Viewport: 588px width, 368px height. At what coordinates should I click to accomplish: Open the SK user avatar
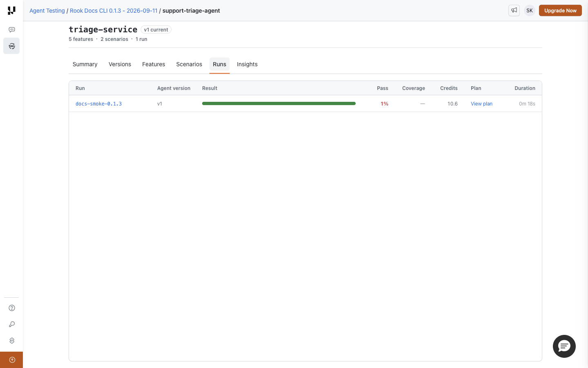tap(530, 11)
